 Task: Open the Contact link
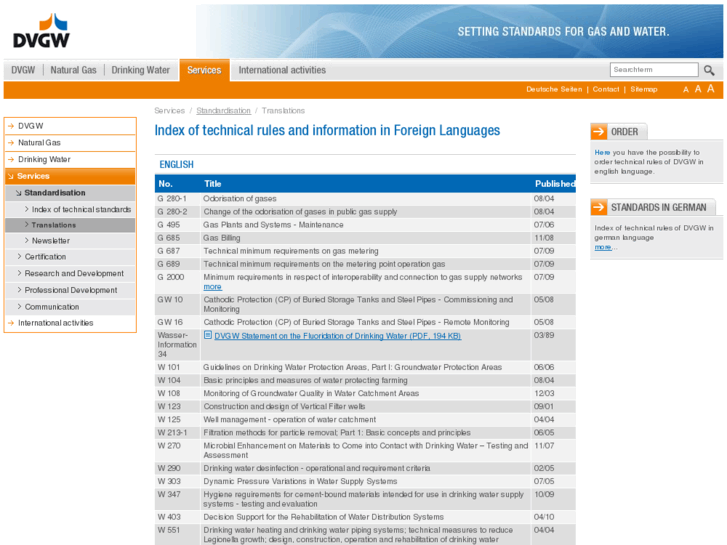click(x=606, y=90)
